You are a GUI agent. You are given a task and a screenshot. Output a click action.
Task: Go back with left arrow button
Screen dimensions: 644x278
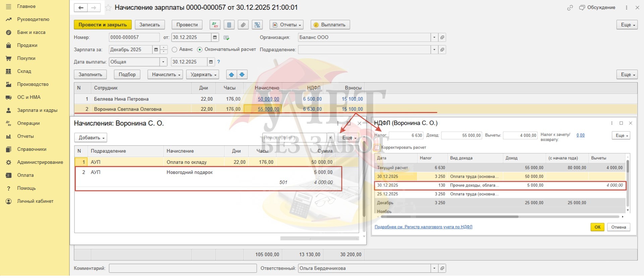click(x=81, y=8)
